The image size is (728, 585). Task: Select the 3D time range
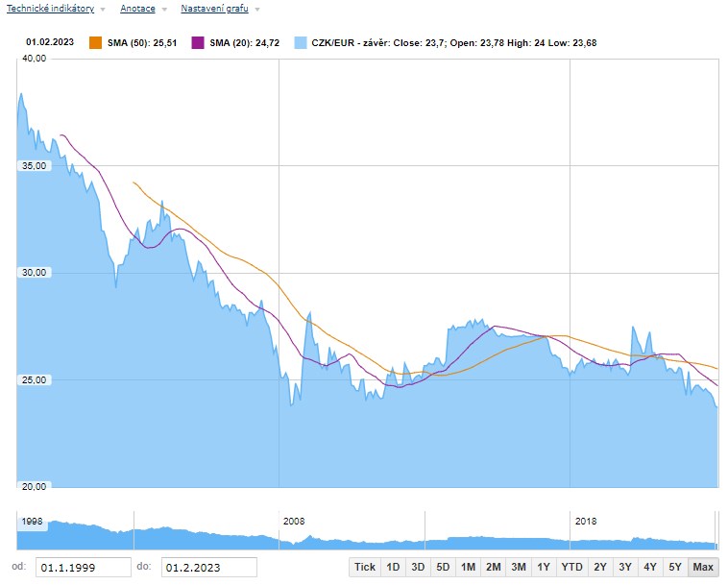pyautogui.click(x=418, y=567)
